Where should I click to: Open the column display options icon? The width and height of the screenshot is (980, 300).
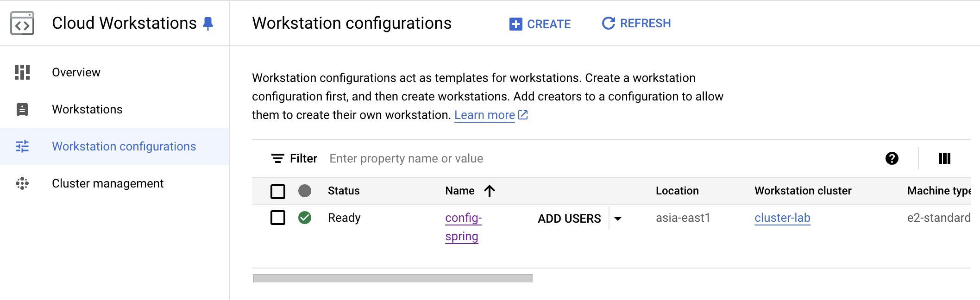pyautogui.click(x=944, y=158)
